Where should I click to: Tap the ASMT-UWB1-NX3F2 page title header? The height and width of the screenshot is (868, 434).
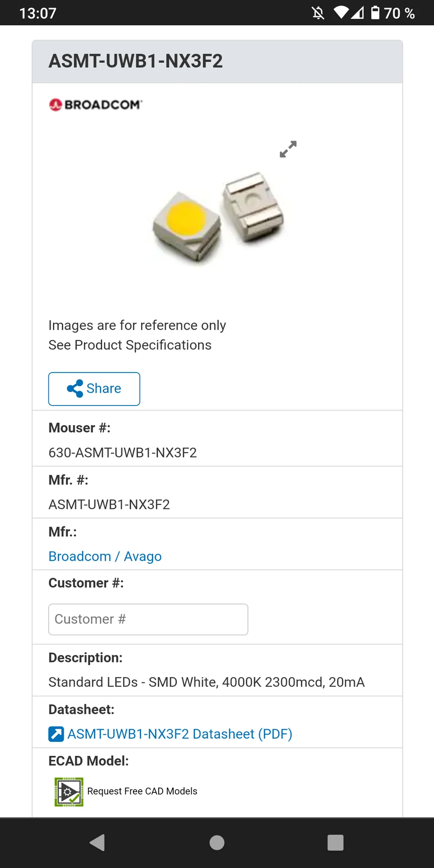tap(136, 61)
